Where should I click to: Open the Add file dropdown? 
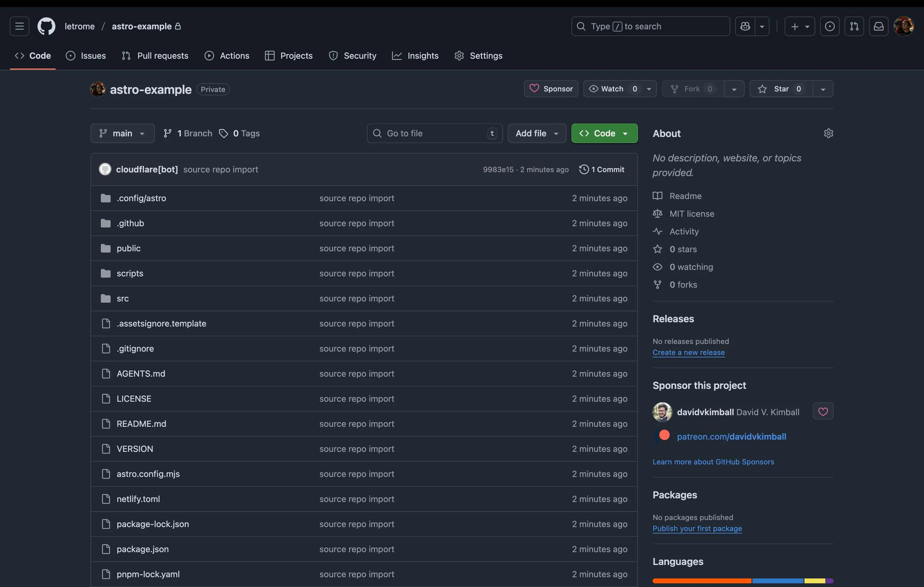537,133
